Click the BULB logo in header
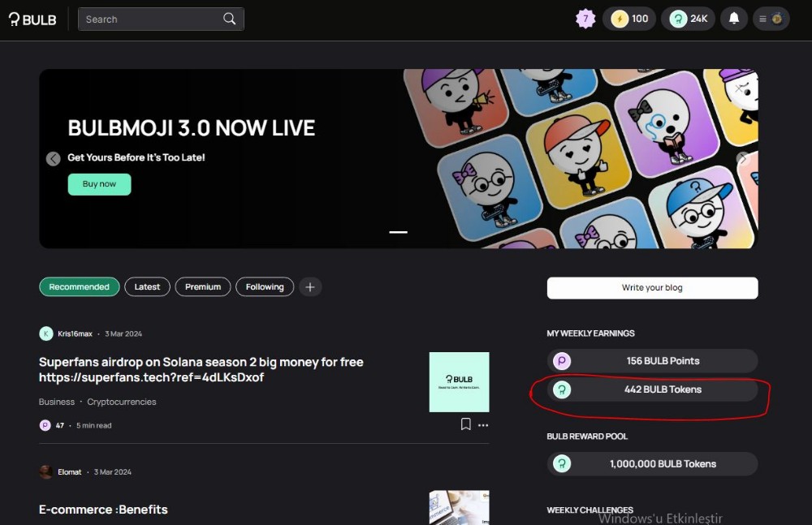This screenshot has height=525, width=812. point(32,19)
